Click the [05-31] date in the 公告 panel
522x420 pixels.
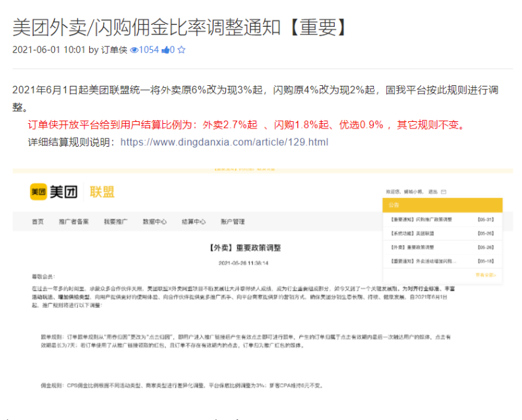pyautogui.click(x=486, y=220)
